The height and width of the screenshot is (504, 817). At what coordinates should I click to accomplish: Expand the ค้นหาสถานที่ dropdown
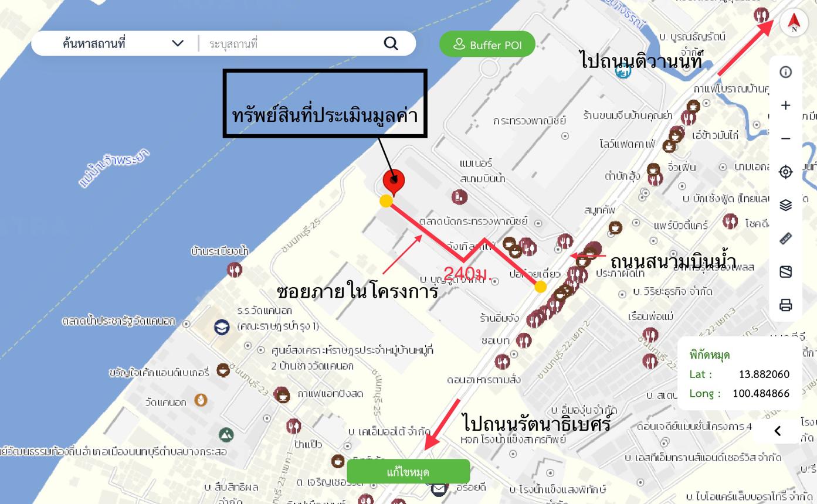coord(178,43)
